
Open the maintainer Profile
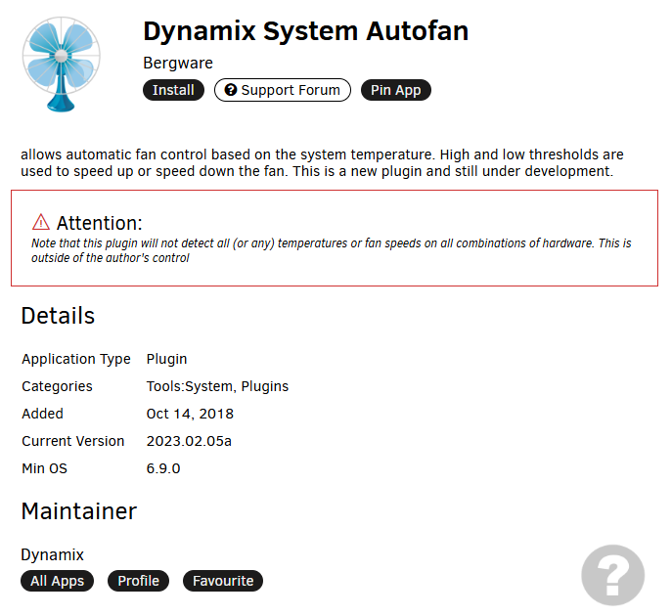click(139, 581)
